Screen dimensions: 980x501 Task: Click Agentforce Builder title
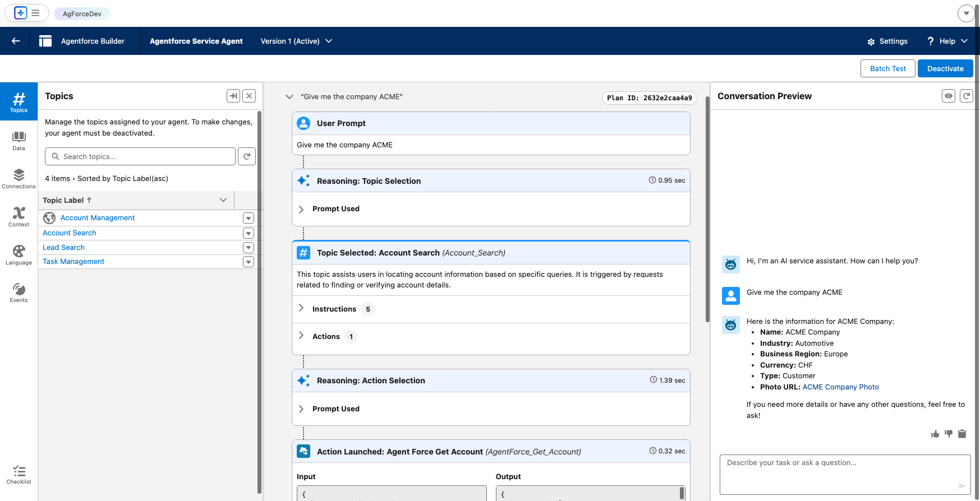coord(93,41)
